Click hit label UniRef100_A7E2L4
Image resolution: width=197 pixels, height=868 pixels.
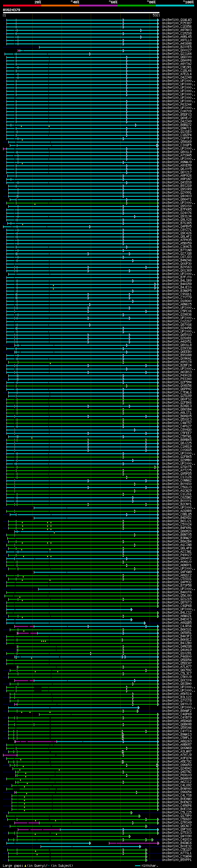(177, 74)
